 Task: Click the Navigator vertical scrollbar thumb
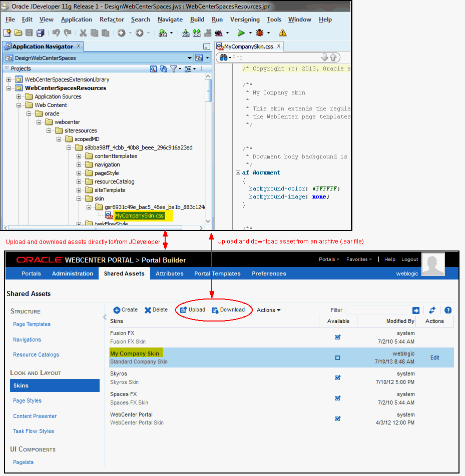click(x=208, y=90)
